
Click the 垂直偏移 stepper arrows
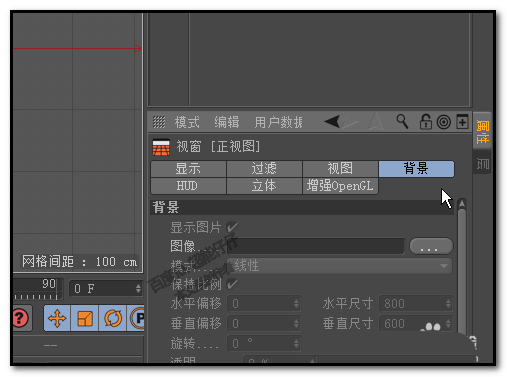click(296, 323)
